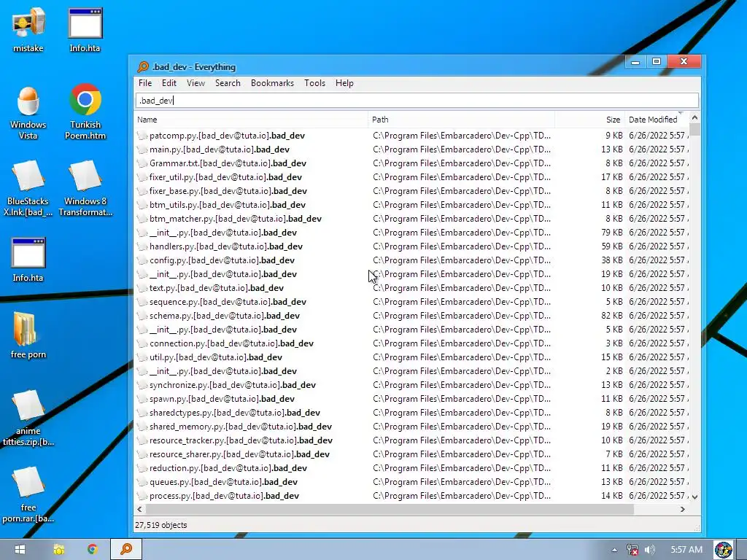Screen dimensions: 747x560
Task: Open Google Chrome from the taskbar
Action: coord(93,550)
